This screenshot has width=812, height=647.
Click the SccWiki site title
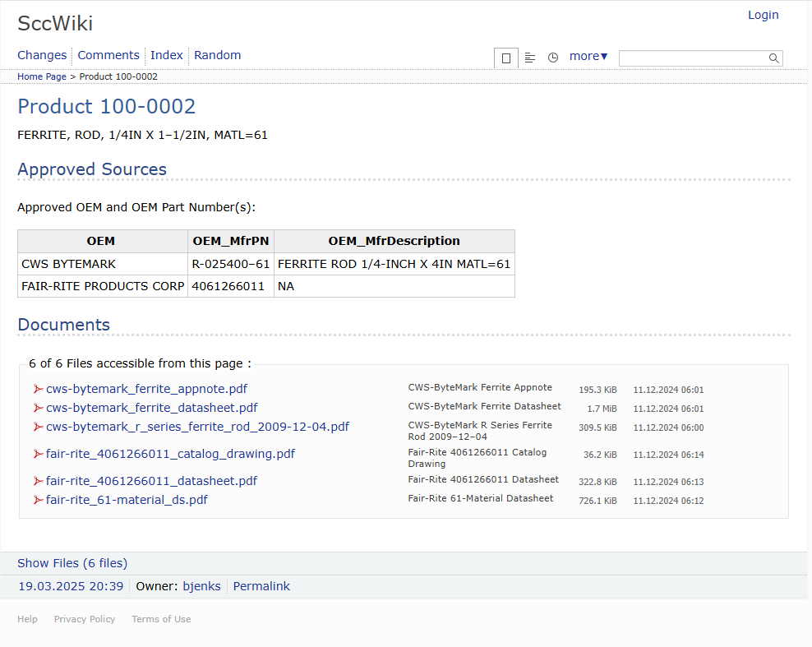pyautogui.click(x=55, y=23)
